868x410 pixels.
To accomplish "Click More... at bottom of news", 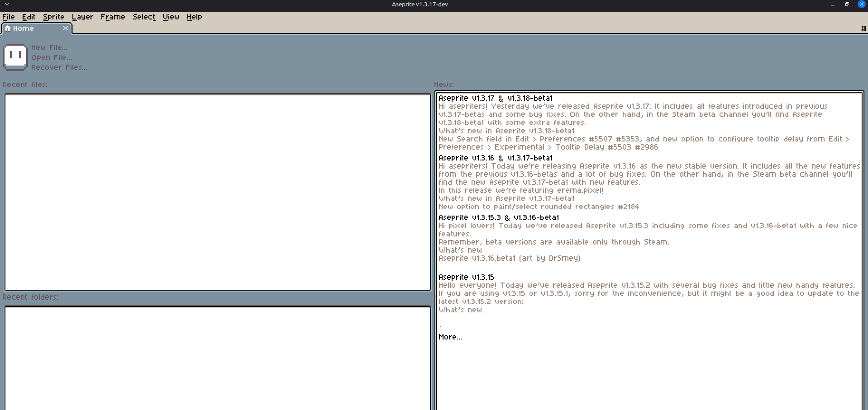I will coord(450,337).
